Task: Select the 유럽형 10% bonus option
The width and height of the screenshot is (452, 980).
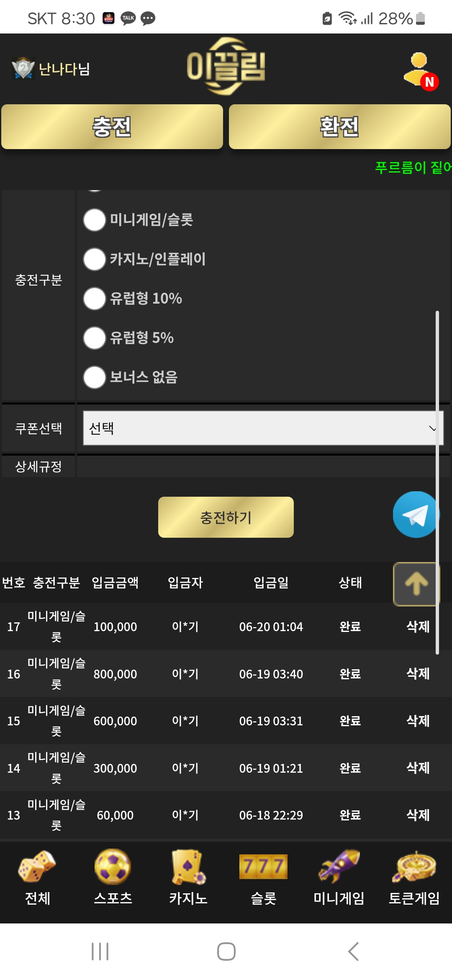Action: point(95,299)
